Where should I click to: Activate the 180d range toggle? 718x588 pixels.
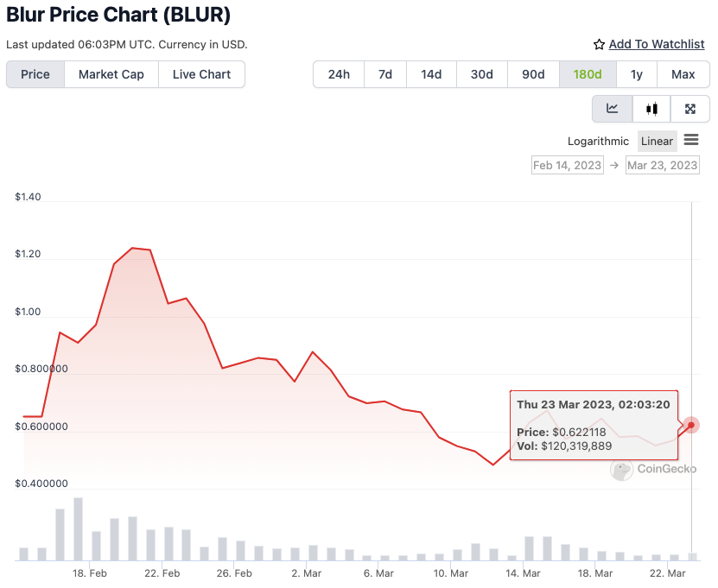[x=588, y=74]
